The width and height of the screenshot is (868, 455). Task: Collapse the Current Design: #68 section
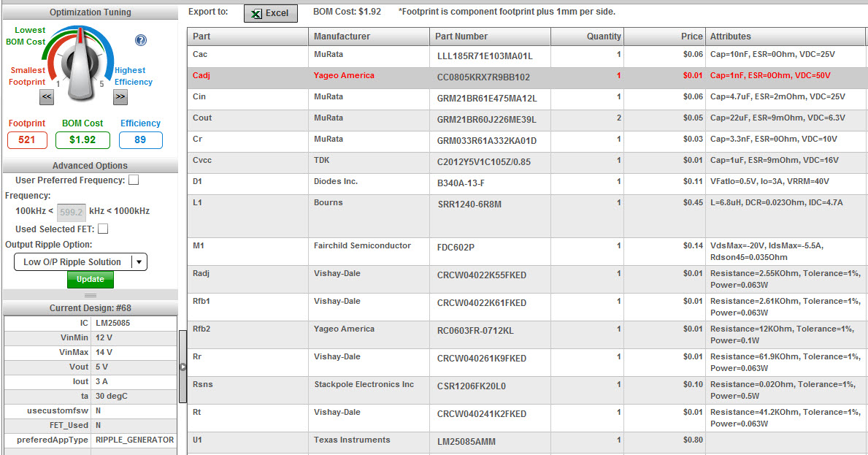click(x=91, y=307)
